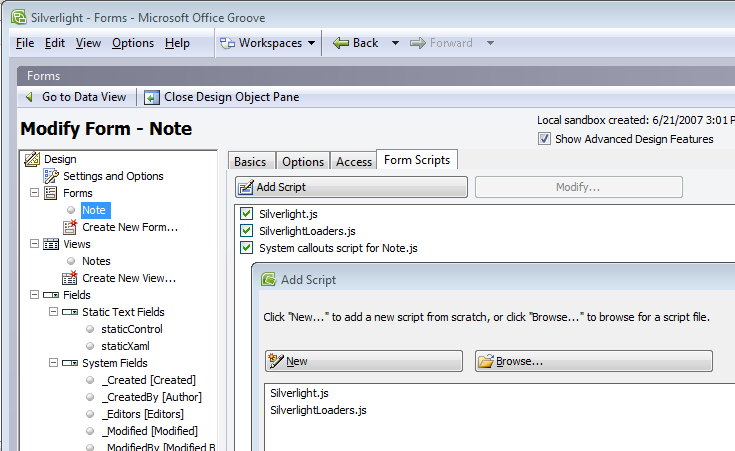
Task: Click Browse to find a script file
Action: pos(594,361)
